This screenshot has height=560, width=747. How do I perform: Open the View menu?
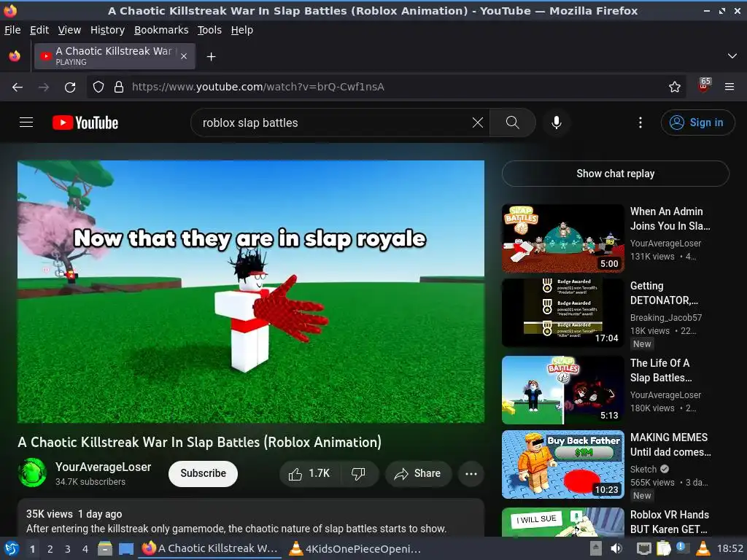point(69,30)
